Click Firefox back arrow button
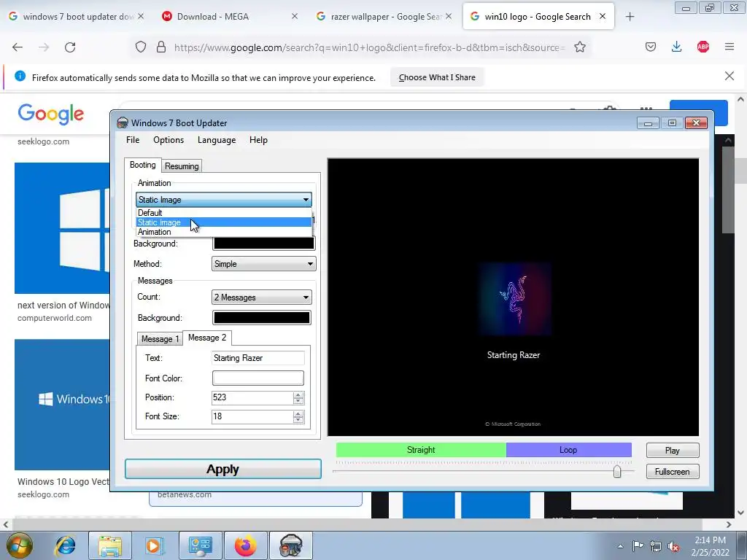Image resolution: width=747 pixels, height=560 pixels. point(18,47)
